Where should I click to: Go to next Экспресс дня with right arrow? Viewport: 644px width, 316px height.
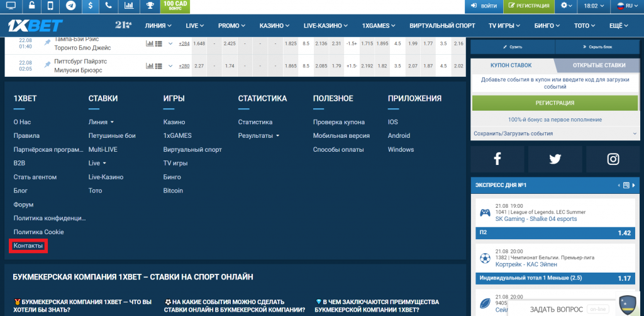pyautogui.click(x=634, y=185)
